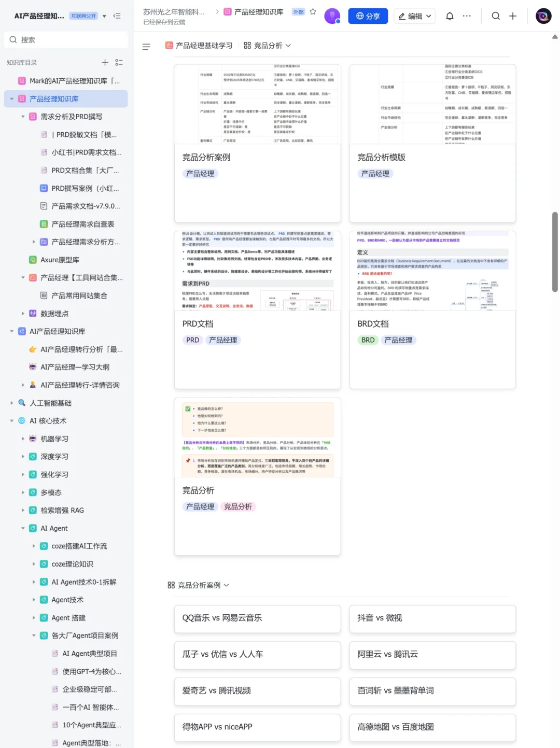
Task: Open the 产品经理需求自查表 sheet
Action: click(82, 224)
